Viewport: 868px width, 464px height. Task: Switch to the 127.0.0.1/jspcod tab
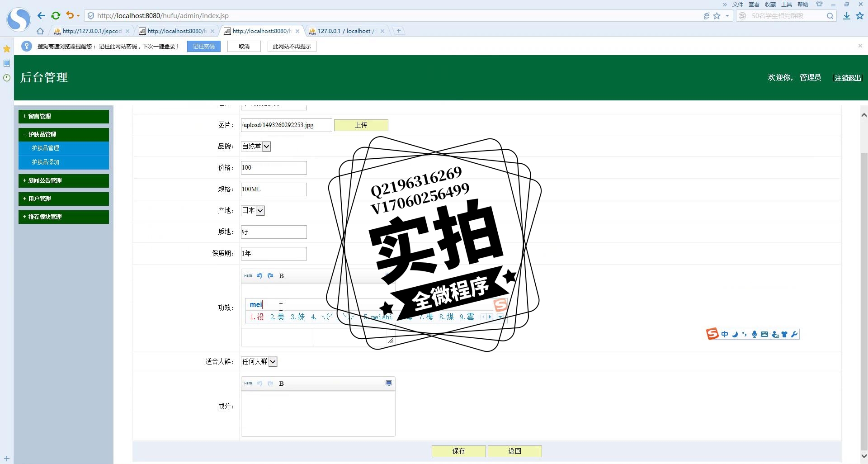coord(92,31)
